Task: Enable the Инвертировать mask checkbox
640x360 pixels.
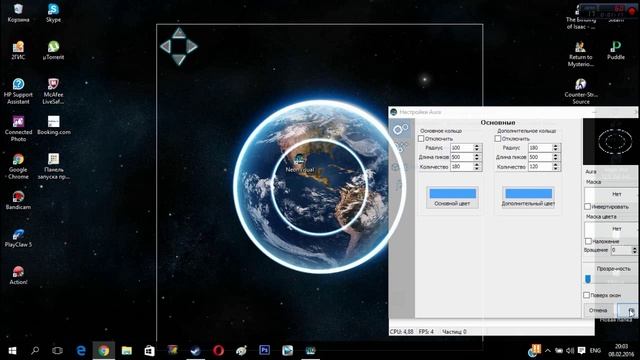Action: point(588,207)
